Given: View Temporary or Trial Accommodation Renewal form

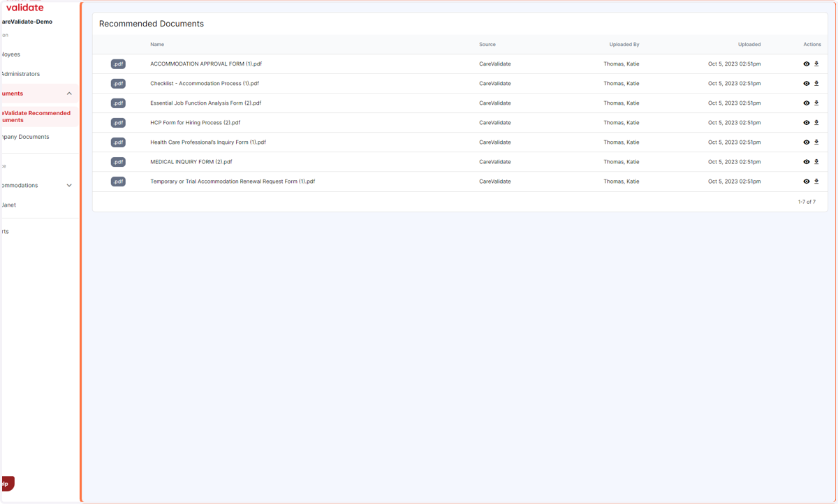Looking at the screenshot, I should tap(807, 181).
